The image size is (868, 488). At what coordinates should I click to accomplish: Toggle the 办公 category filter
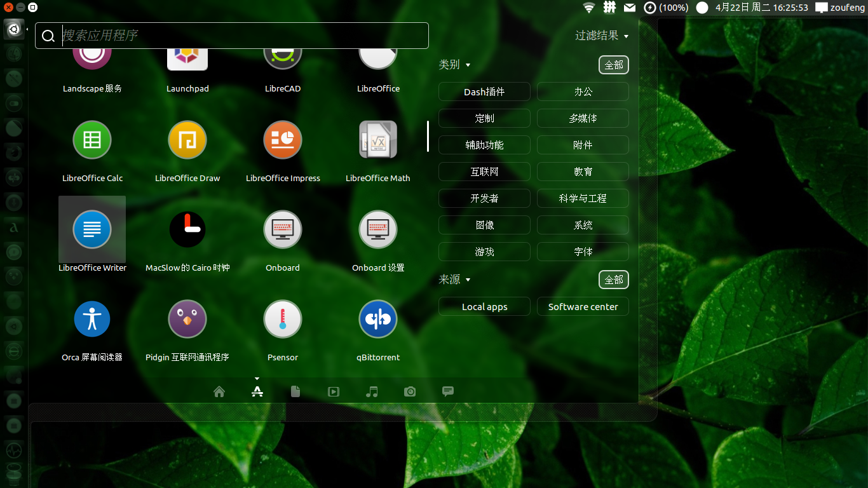coord(583,91)
